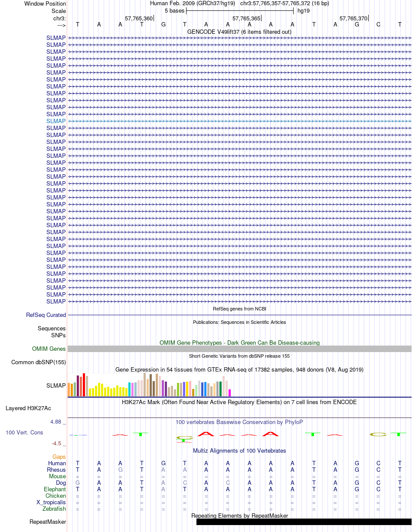412x532 pixels.
Task: Open 'Short Genetic Variants from dbSNP release 155'
Action: tap(239, 356)
